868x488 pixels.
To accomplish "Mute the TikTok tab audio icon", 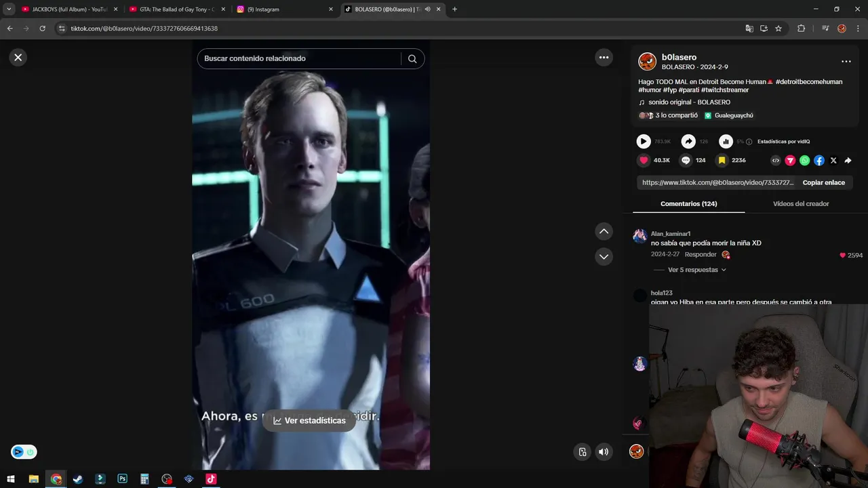I will click(x=427, y=9).
